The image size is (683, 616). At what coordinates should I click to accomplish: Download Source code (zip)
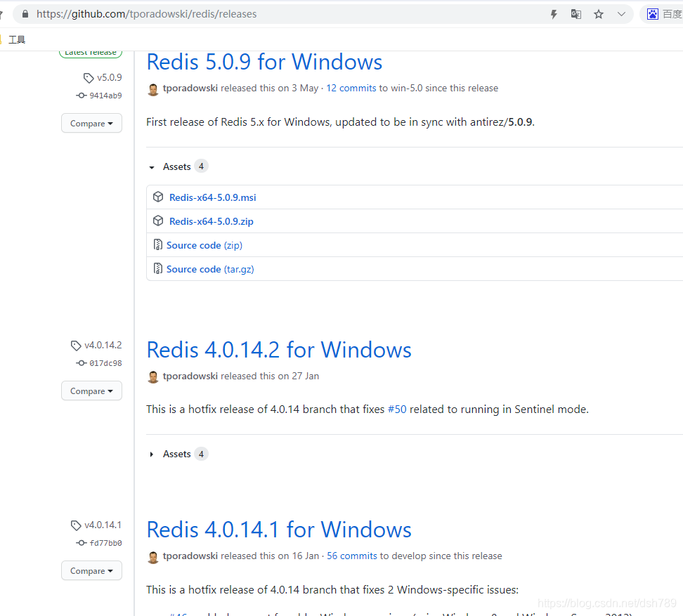pos(204,245)
